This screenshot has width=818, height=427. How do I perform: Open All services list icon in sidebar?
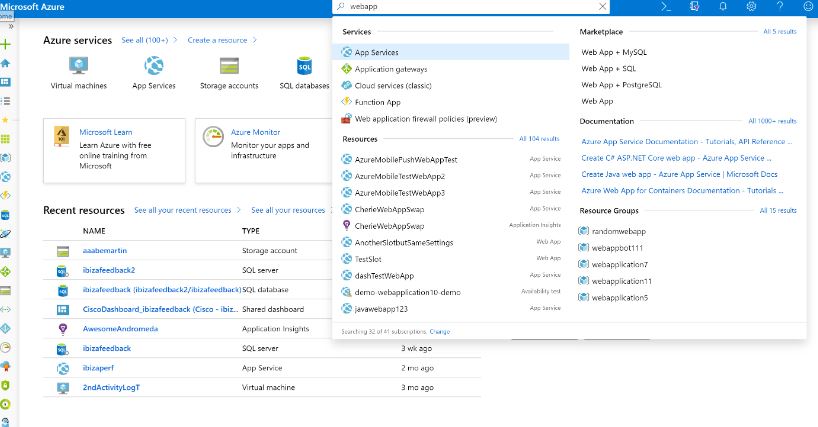pos(6,101)
